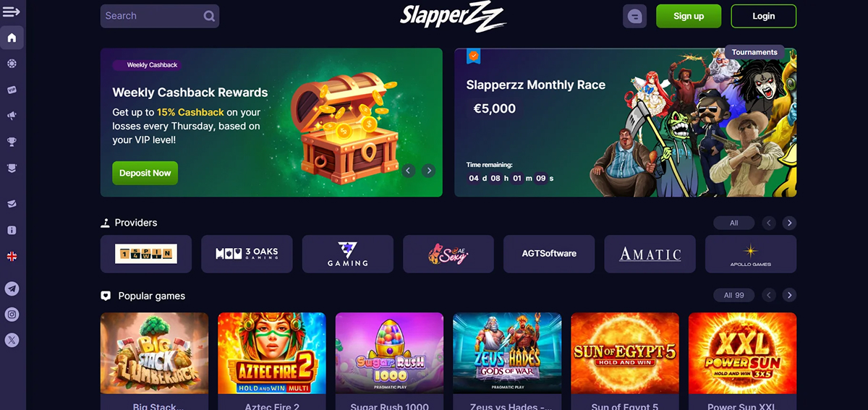View All 99 popular games

(x=733, y=295)
